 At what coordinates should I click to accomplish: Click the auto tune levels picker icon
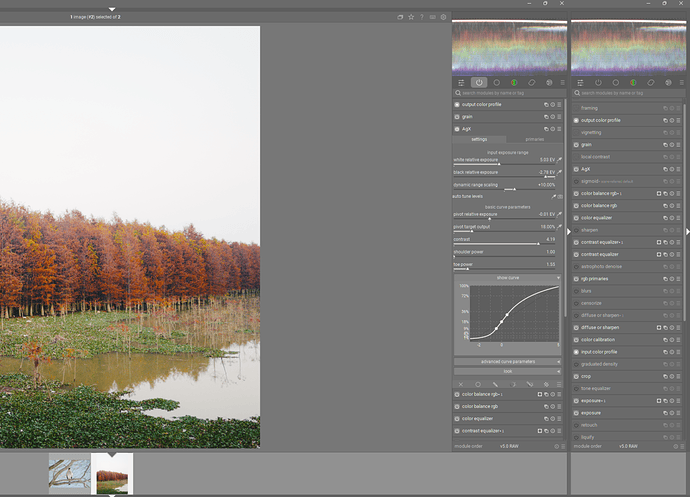tap(553, 196)
